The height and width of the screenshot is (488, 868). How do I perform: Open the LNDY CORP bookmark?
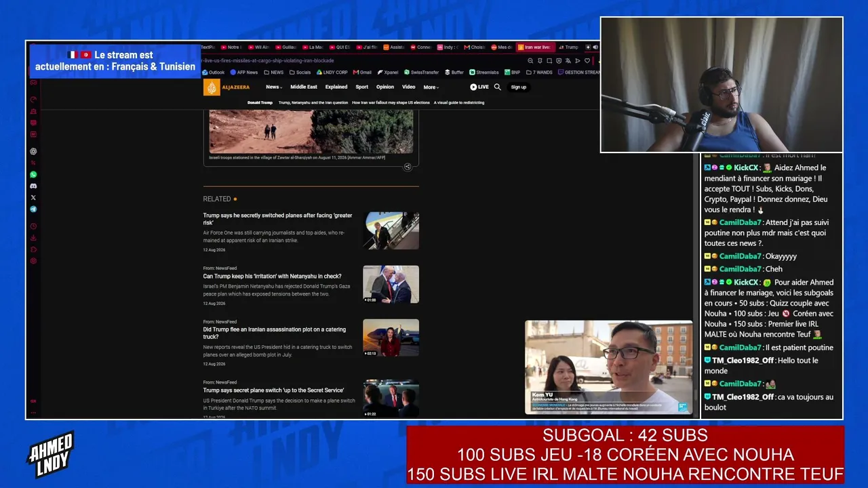[332, 73]
